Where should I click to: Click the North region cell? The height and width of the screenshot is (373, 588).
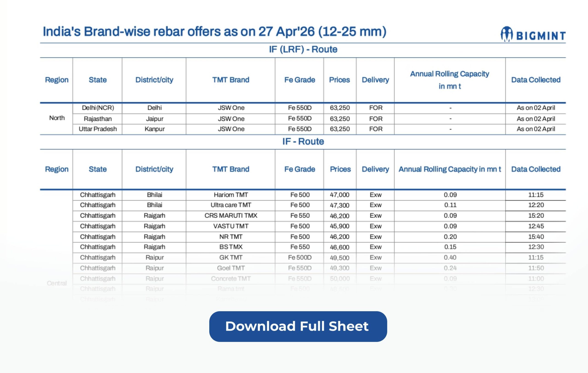57,118
